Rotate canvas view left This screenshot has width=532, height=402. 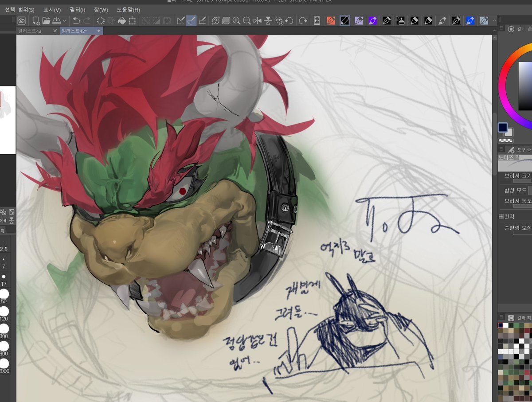point(289,20)
